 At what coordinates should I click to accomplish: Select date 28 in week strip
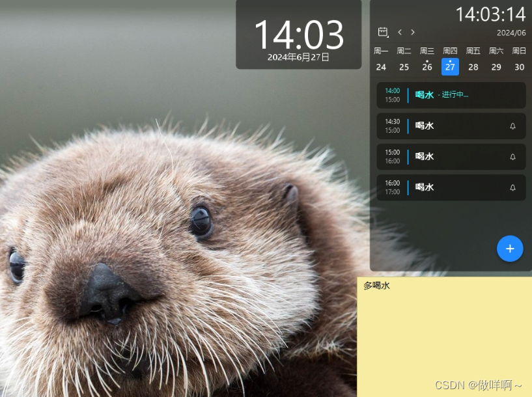(473, 67)
